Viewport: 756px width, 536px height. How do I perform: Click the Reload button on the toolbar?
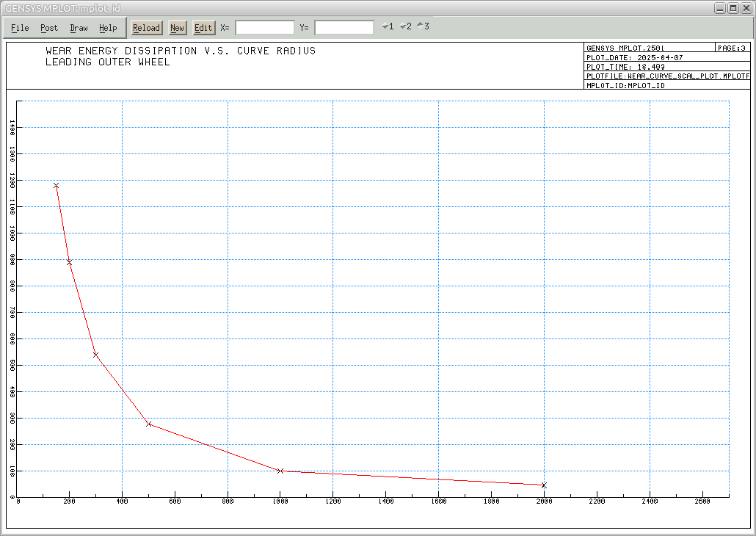click(146, 27)
